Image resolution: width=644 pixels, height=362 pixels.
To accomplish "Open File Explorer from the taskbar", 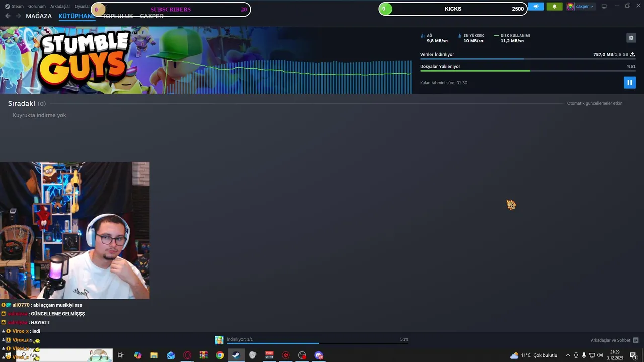I will 154,355.
